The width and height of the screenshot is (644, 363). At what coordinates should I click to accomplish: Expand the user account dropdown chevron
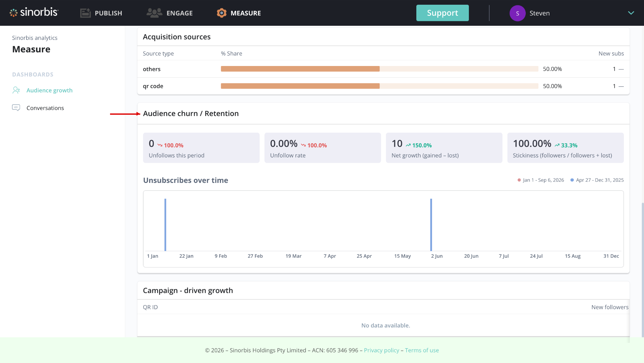tap(631, 13)
